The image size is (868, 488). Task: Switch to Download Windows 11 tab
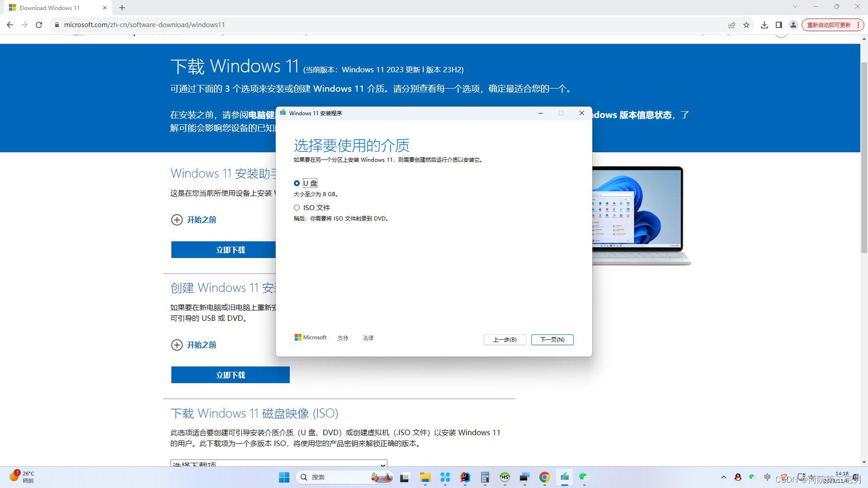(50, 8)
